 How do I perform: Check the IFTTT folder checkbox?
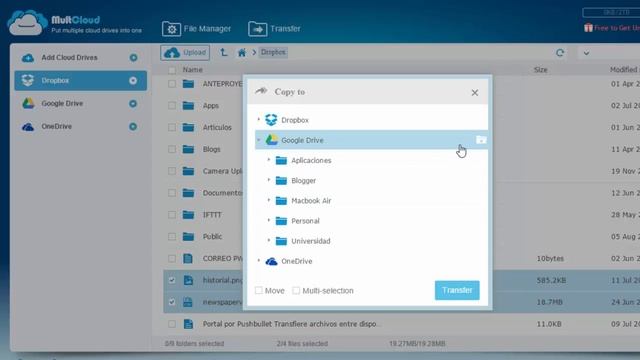pyautogui.click(x=172, y=215)
